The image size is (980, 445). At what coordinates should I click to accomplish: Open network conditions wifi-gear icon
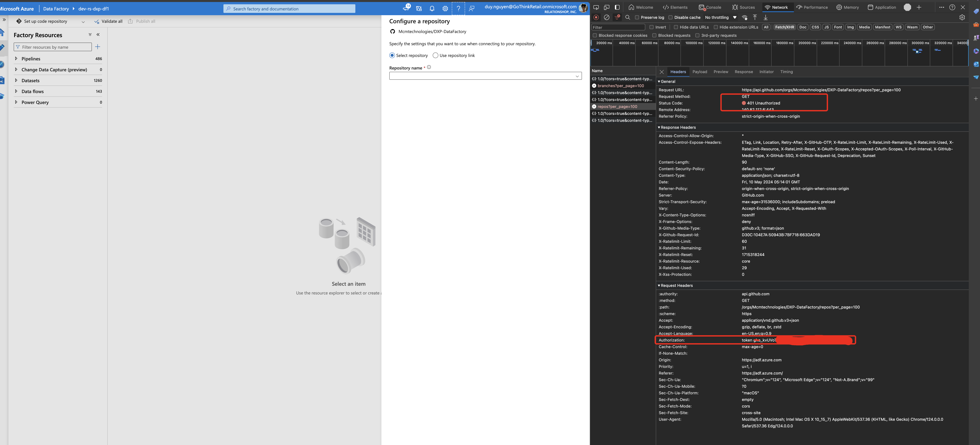[x=745, y=17]
